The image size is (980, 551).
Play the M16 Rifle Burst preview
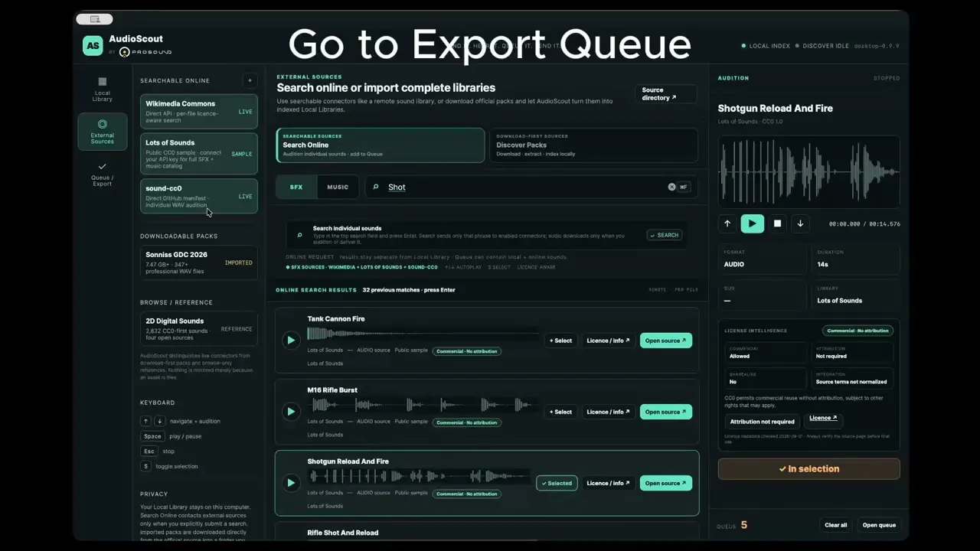coord(291,412)
